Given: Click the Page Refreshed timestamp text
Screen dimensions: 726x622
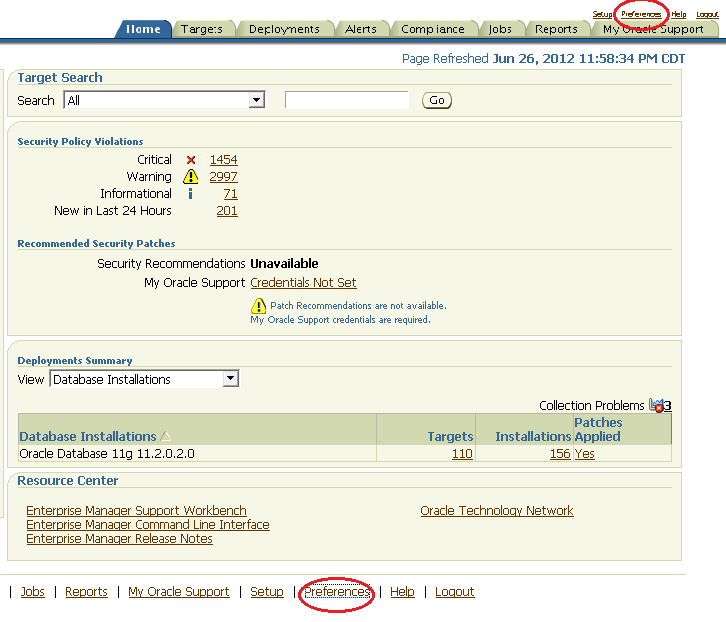Looking at the screenshot, I should [543, 59].
